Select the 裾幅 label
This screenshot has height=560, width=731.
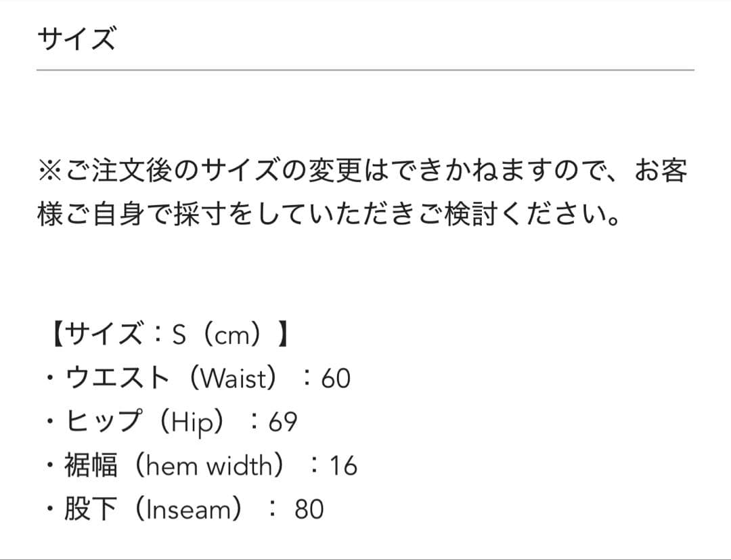click(x=91, y=466)
